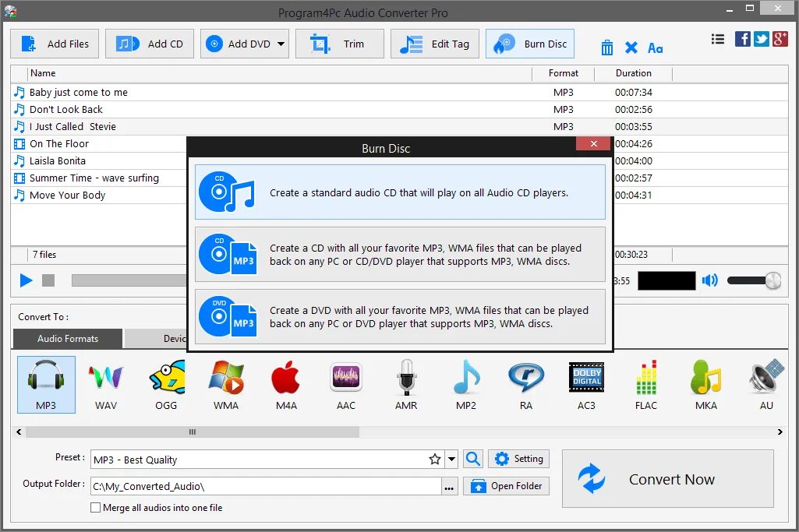Switch to the Audio Formats tab

pos(68,339)
